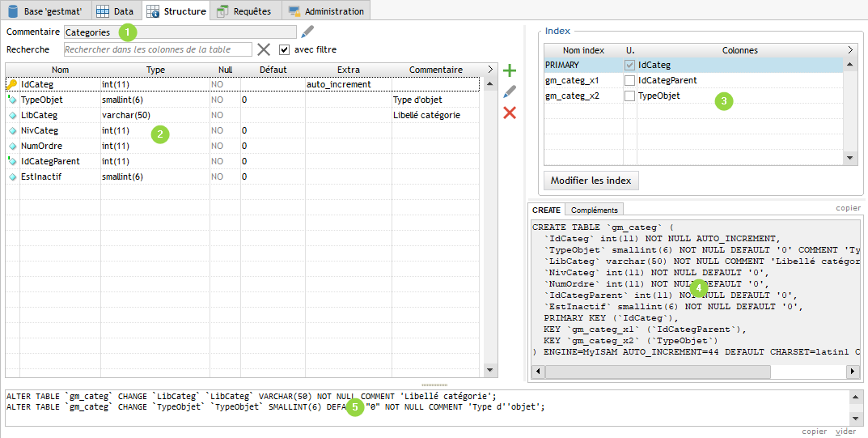Screen dimensions: 868x438
Task: Open the Administration tab
Action: pos(326,11)
